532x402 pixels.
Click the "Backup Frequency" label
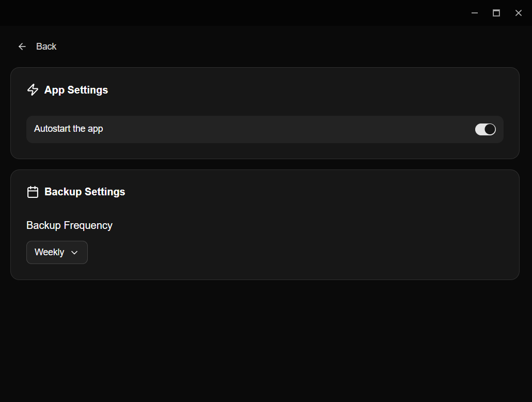click(69, 225)
